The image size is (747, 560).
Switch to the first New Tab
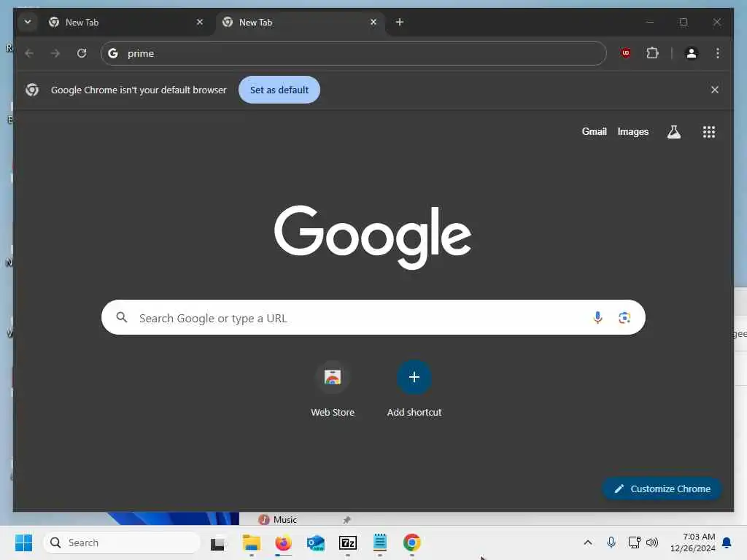point(125,23)
